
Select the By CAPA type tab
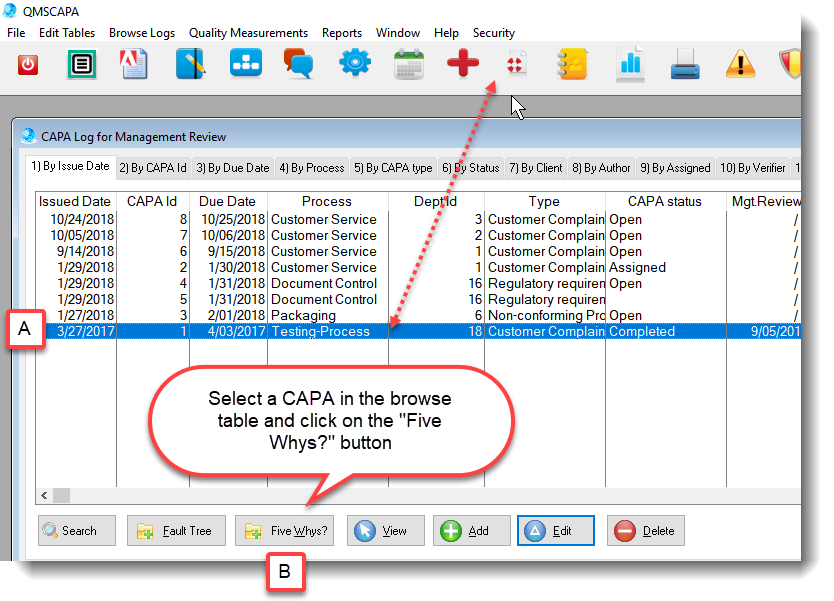(393, 168)
